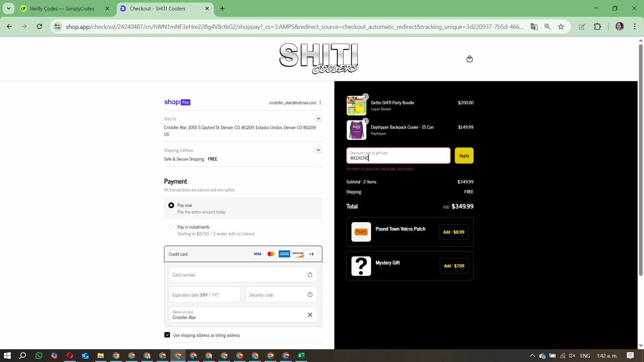Apply the discount code

click(464, 156)
